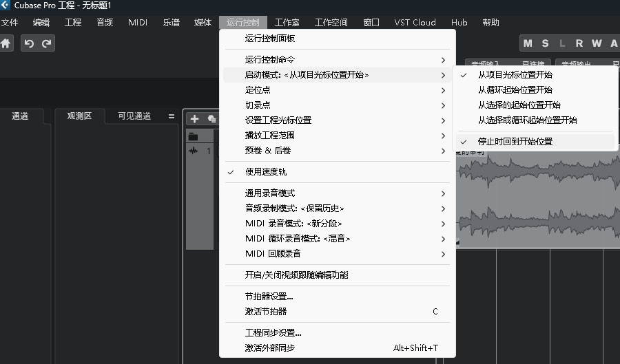The height and width of the screenshot is (364, 620).
Task: Click the folder icon in the track list
Action: click(x=194, y=137)
